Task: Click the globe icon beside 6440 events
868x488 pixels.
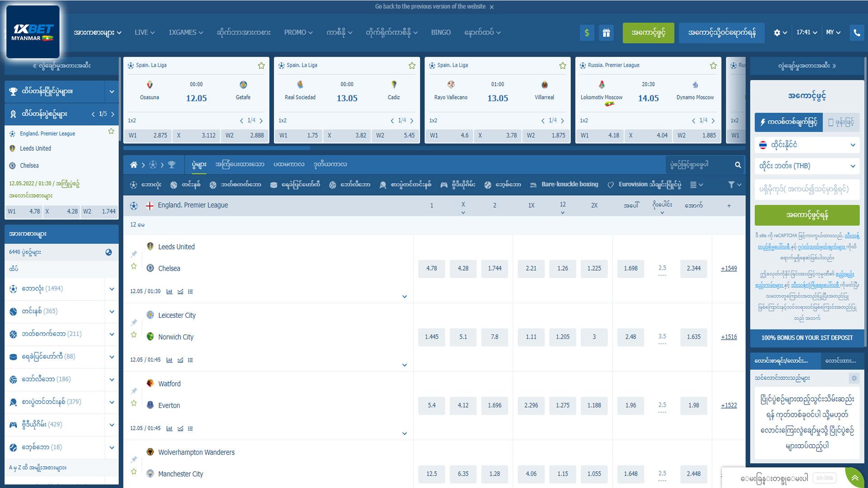Action: (x=108, y=252)
